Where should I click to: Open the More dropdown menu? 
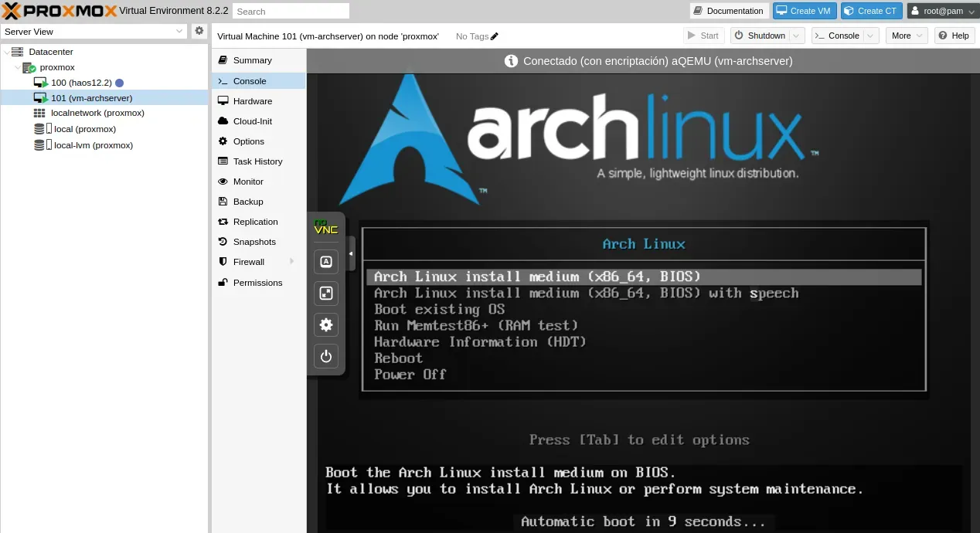[908, 36]
